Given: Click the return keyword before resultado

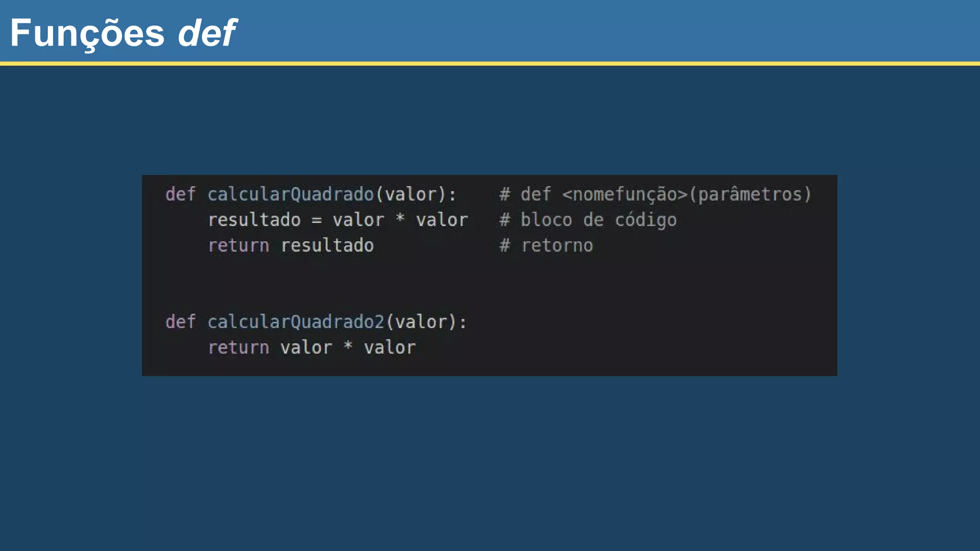Looking at the screenshot, I should pos(238,245).
